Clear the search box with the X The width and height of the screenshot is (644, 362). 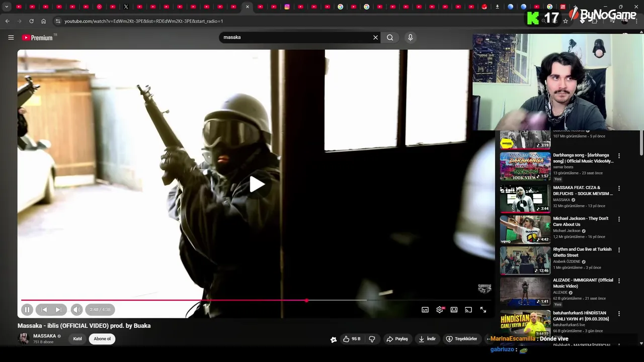click(x=375, y=37)
